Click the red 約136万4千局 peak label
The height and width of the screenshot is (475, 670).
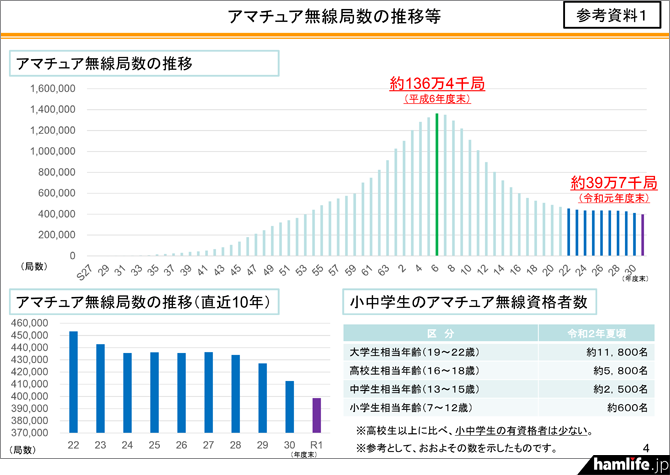437,85
